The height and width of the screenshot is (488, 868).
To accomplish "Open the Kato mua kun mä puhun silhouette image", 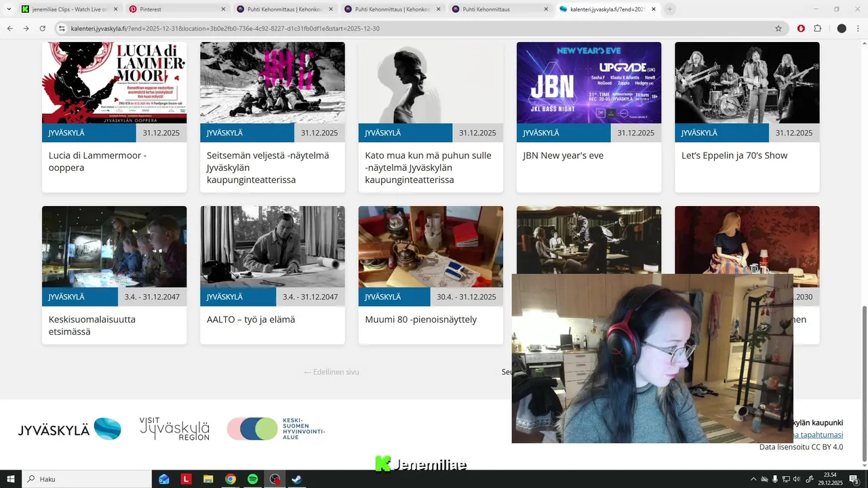I will 431,83.
